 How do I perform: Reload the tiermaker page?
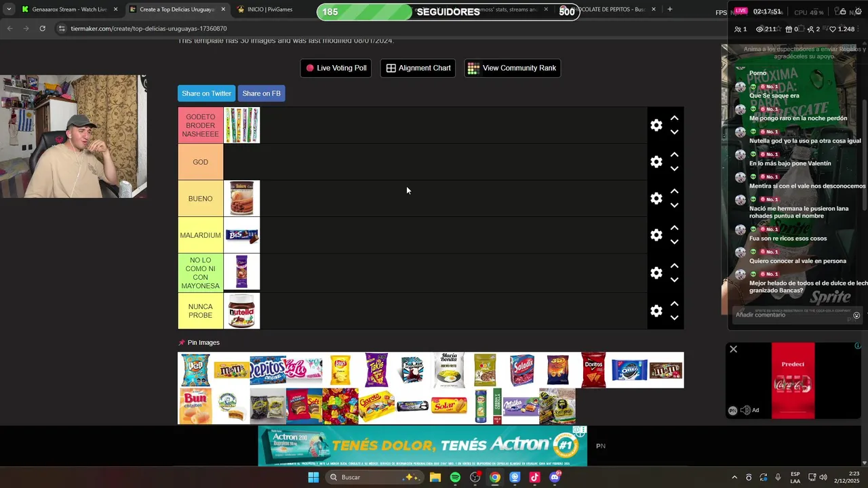tap(42, 28)
